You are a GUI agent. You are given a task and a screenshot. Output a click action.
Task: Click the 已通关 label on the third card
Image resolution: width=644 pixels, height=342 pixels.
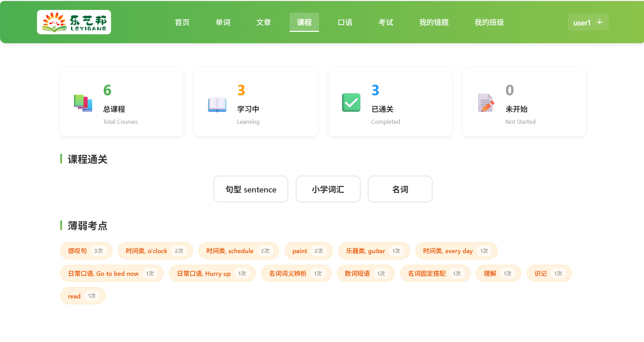coord(382,109)
